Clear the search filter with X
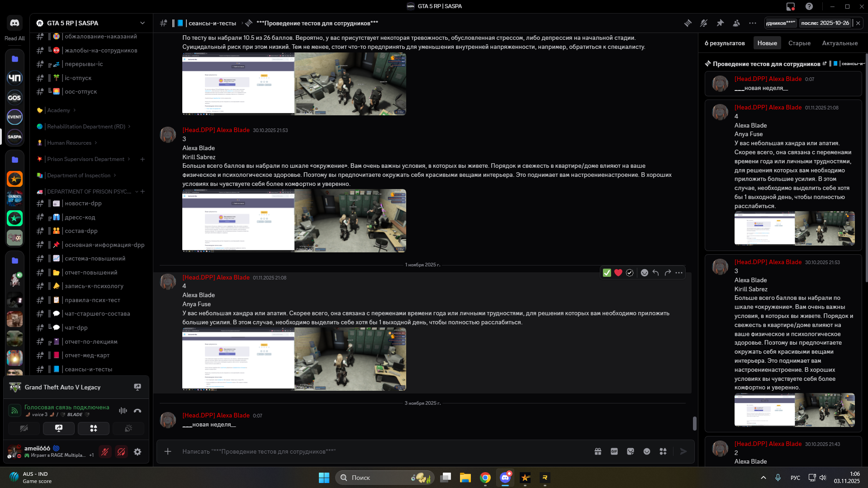Viewport: 868px width, 488px height. click(858, 23)
